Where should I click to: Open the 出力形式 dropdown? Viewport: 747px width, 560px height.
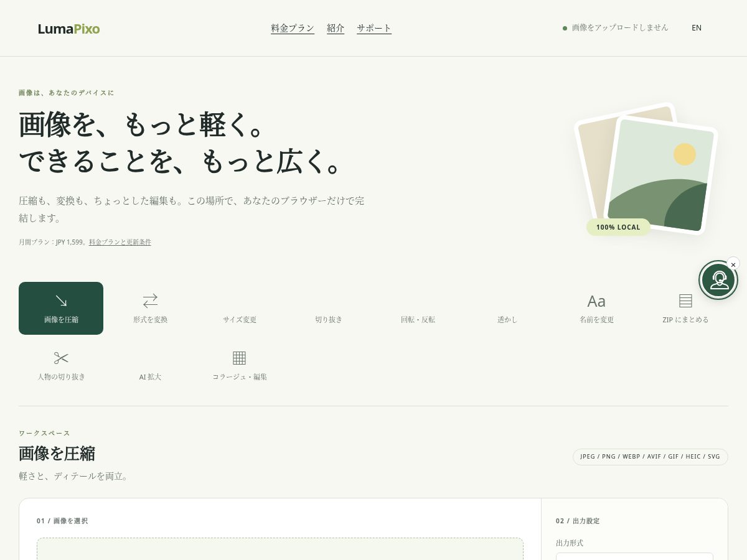coord(634,556)
